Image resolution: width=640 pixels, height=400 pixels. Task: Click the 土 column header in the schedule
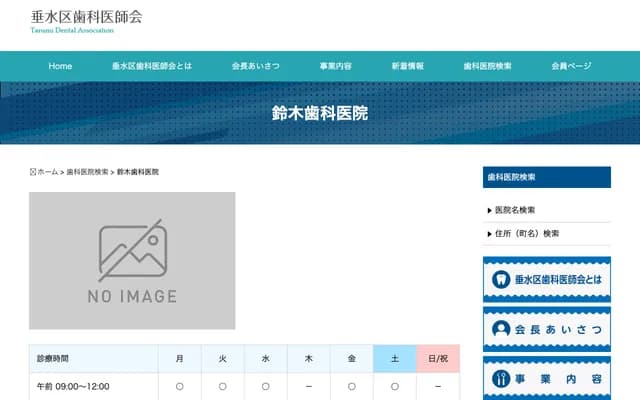395,359
